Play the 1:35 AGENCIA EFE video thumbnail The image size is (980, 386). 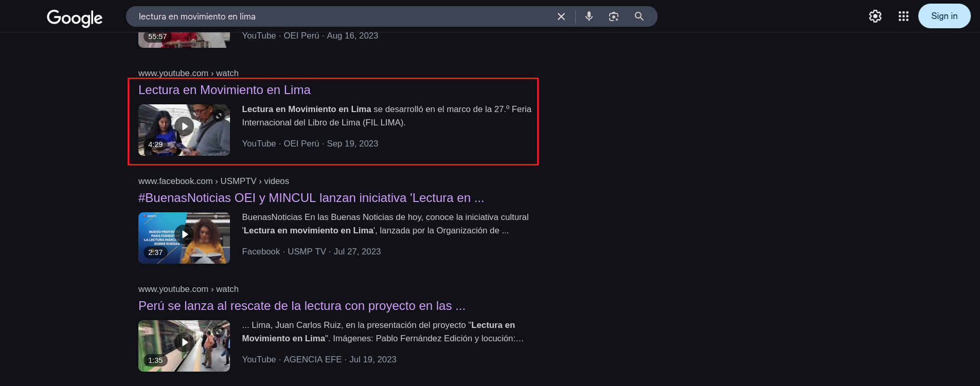pyautogui.click(x=184, y=343)
